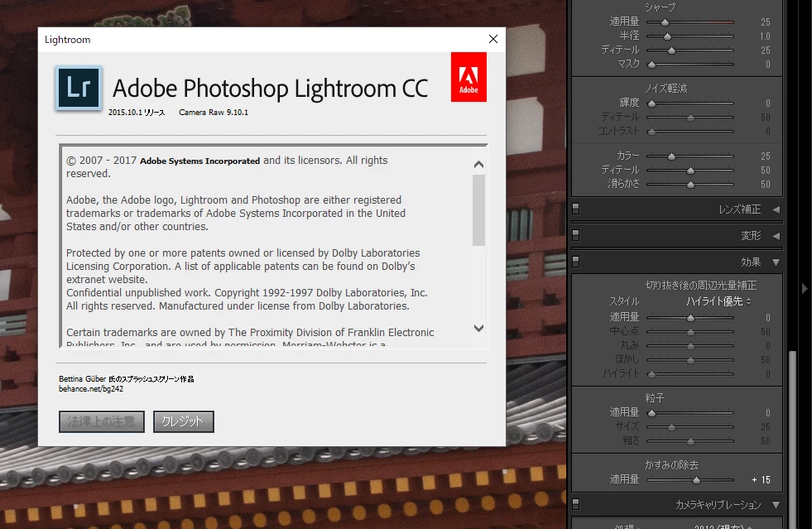Click the かすみの除去 value + 15
Image resolution: width=812 pixels, height=529 pixels.
pos(761,480)
